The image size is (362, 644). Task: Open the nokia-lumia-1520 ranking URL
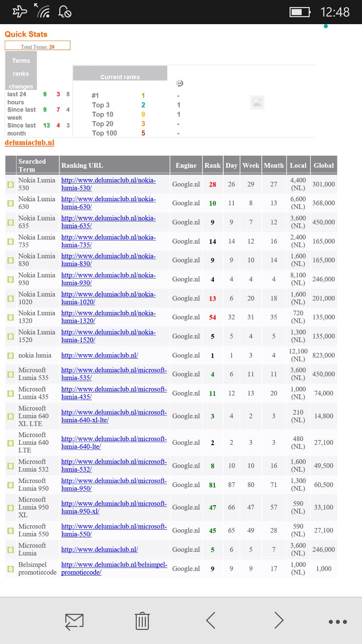coord(108,336)
